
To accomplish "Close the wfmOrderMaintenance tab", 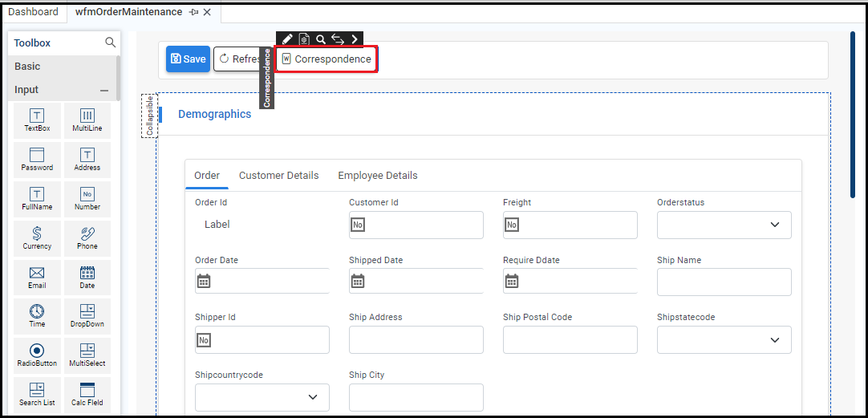I will pyautogui.click(x=207, y=12).
